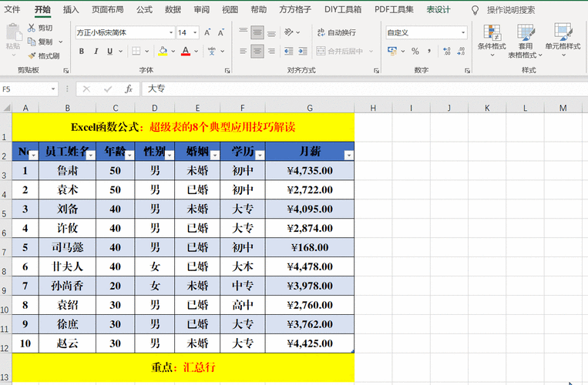Image resolution: width=588 pixels, height=385 pixels.
Task: Set middle vertical alignment
Action: click(x=257, y=32)
